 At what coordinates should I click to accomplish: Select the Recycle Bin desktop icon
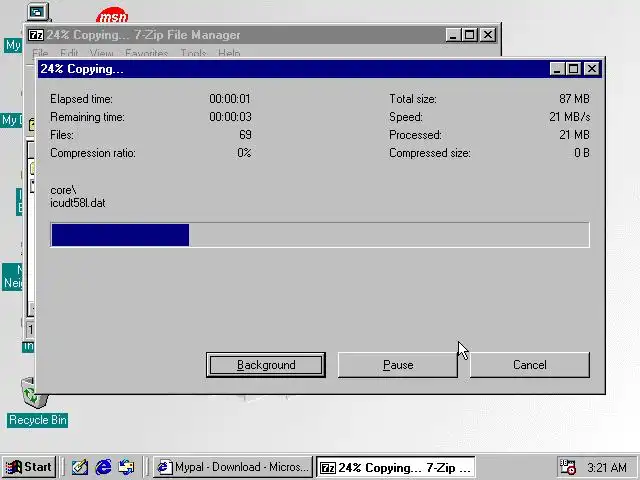point(33,393)
